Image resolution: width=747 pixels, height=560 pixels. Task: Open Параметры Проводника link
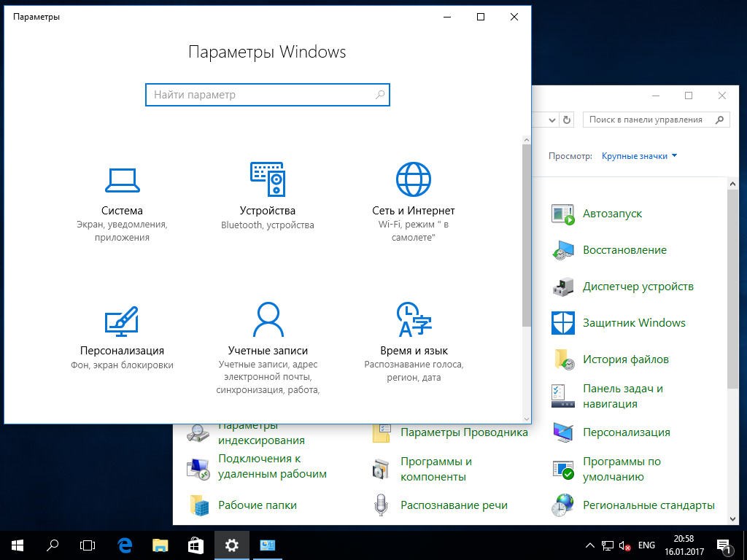tap(464, 432)
